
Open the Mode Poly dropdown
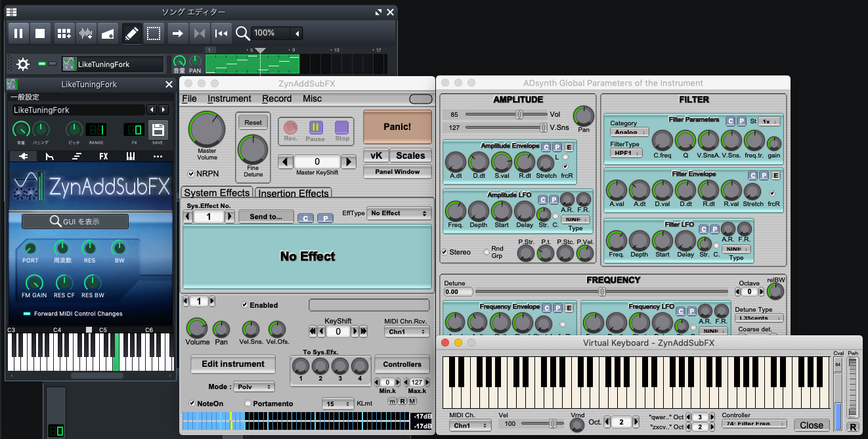point(255,387)
